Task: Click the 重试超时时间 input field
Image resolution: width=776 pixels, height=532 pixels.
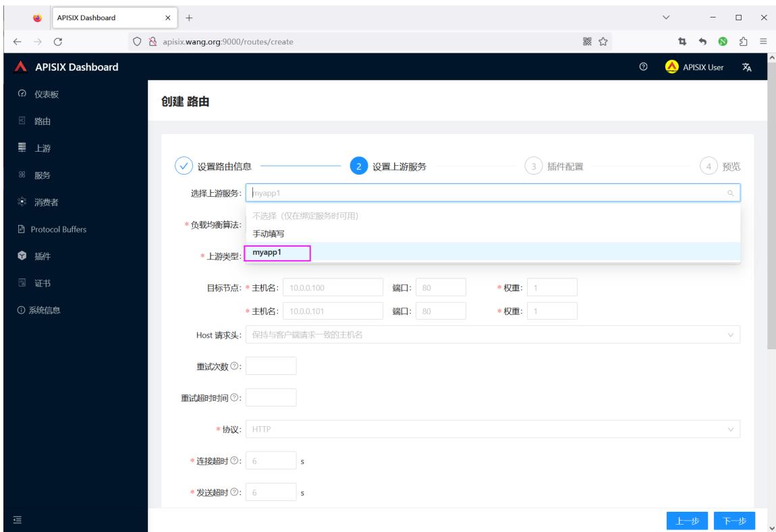Action: (271, 398)
